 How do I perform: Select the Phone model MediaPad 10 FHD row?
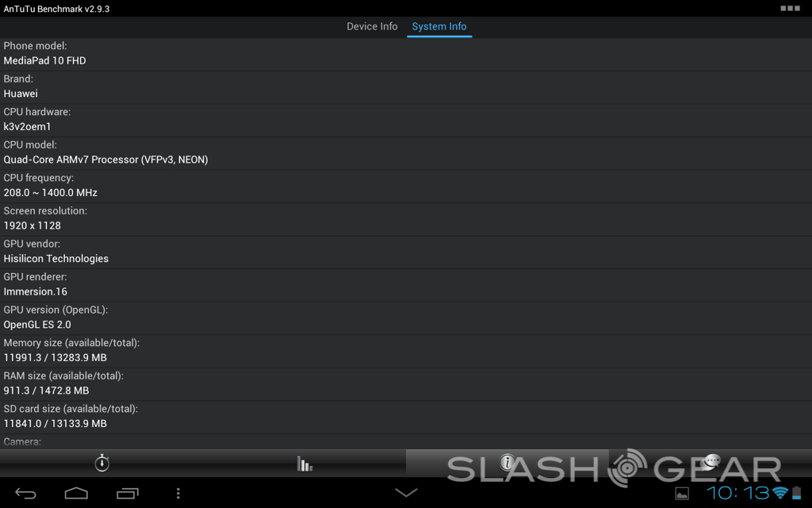pyautogui.click(x=406, y=54)
